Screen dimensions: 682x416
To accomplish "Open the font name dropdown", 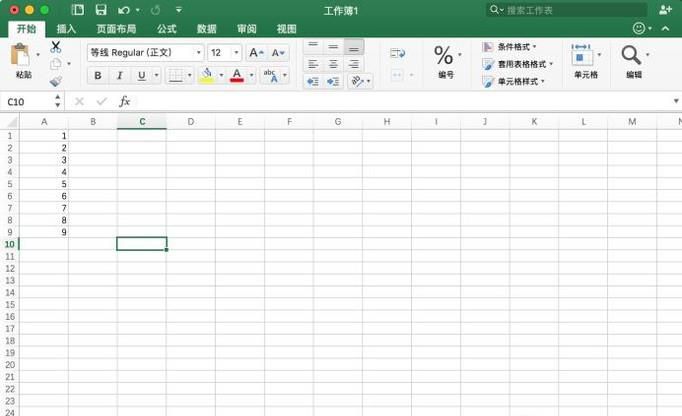I will pos(199,52).
